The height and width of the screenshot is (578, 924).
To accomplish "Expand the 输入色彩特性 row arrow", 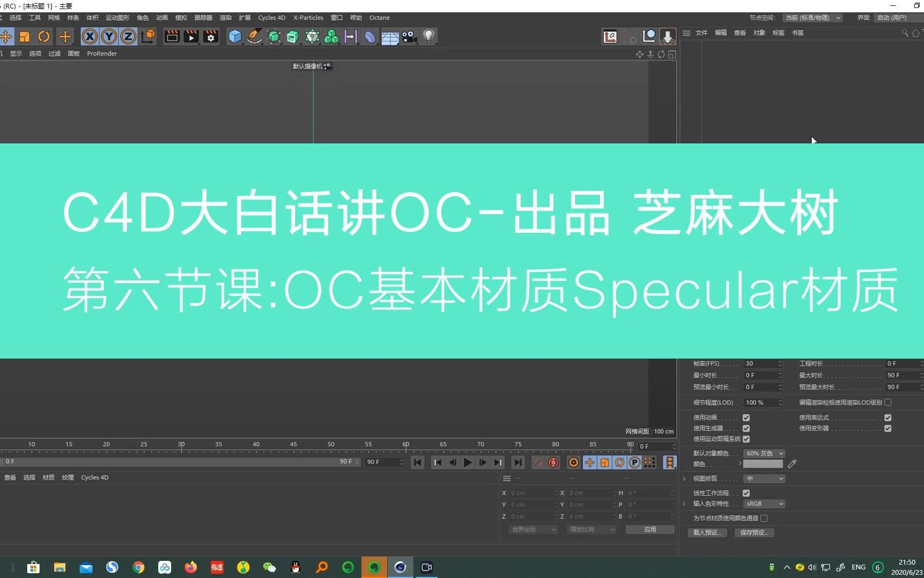I will coord(684,504).
